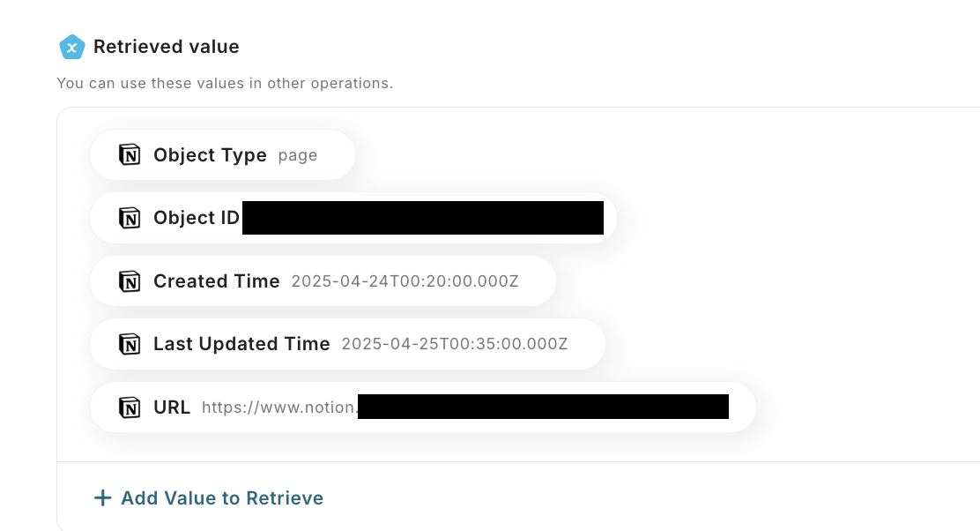
Task: Click the Notion icon beside URL
Action: 130,408
